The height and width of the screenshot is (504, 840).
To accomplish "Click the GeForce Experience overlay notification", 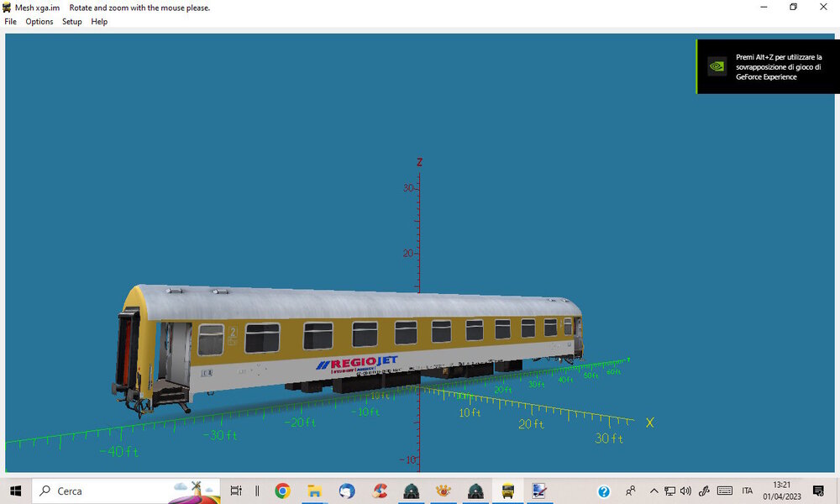I will [768, 66].
